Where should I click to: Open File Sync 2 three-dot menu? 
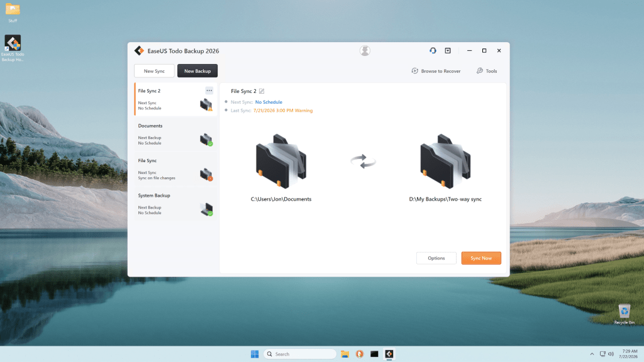pos(209,90)
